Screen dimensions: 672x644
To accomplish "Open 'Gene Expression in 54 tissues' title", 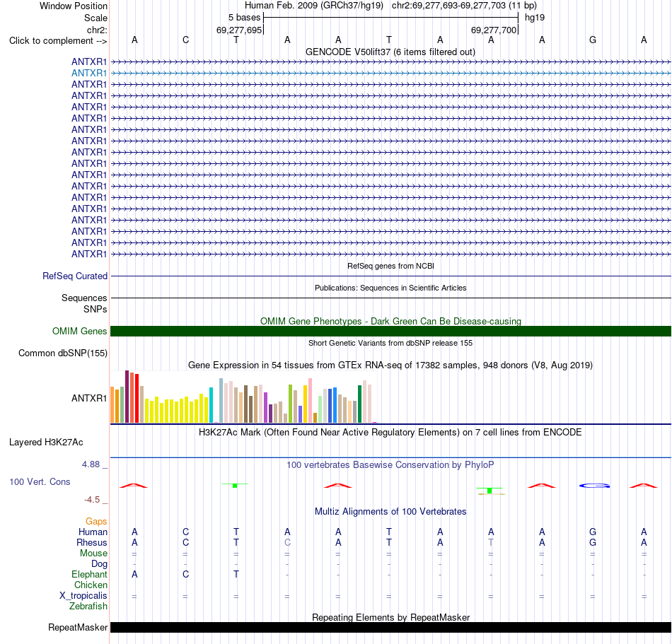I will point(390,365).
